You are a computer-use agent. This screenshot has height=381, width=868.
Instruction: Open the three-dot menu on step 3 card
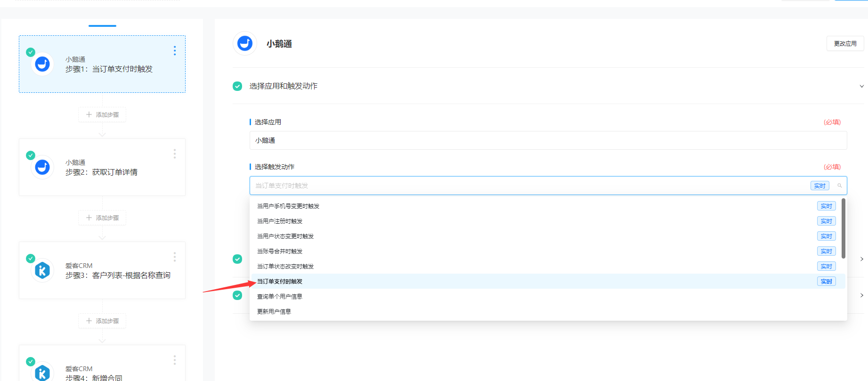[x=175, y=257]
